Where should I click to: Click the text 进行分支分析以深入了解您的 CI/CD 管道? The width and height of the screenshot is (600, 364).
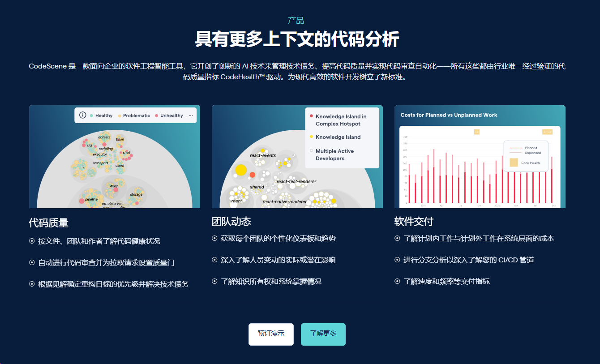pyautogui.click(x=469, y=260)
